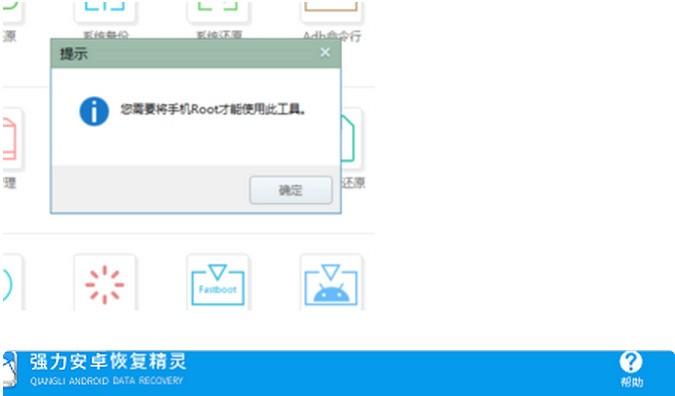Close the 提示 dialog with the X
This screenshot has height=396, width=675.
point(325,53)
